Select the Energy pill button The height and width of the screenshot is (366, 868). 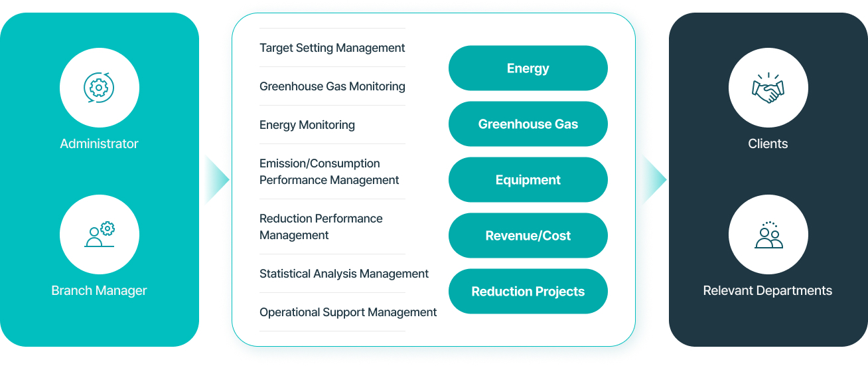(x=528, y=68)
